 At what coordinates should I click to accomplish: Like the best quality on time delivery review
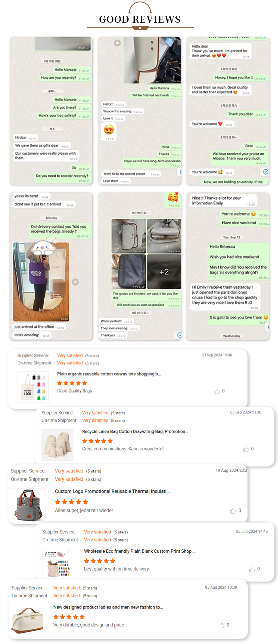point(252,569)
